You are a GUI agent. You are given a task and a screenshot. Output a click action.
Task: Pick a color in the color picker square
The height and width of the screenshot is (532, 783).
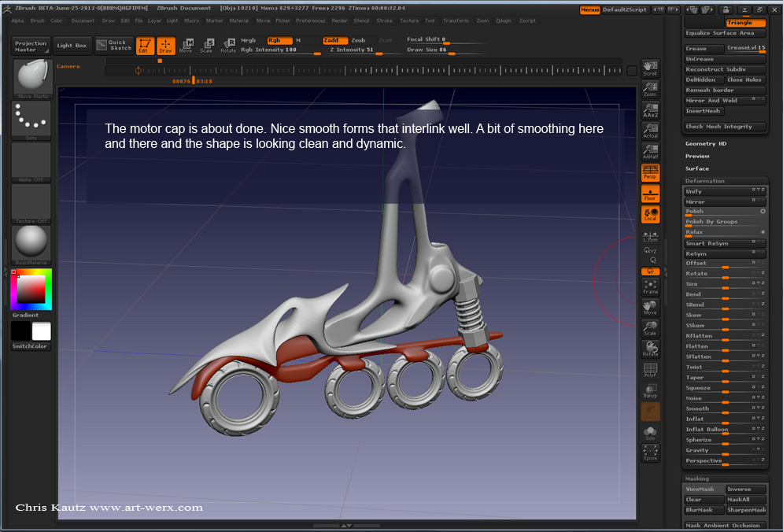coord(31,290)
